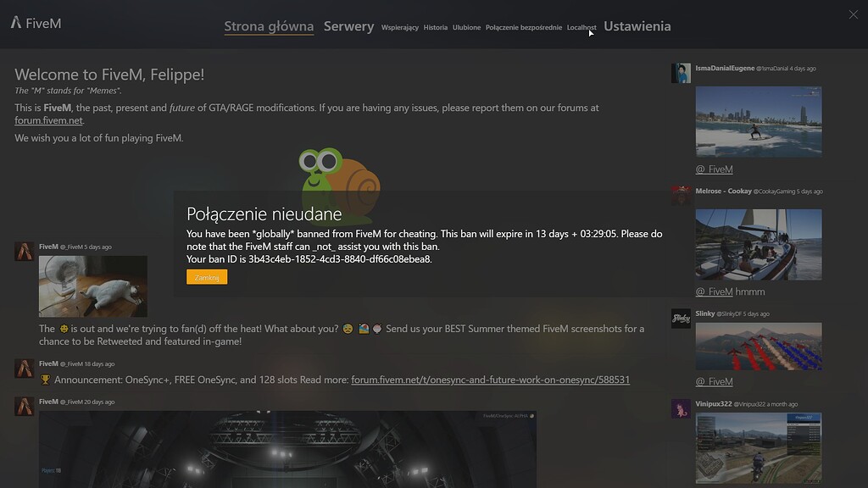Open IsmaDanialEugene's profile avatar
Viewport: 868px width, 488px height.
681,73
